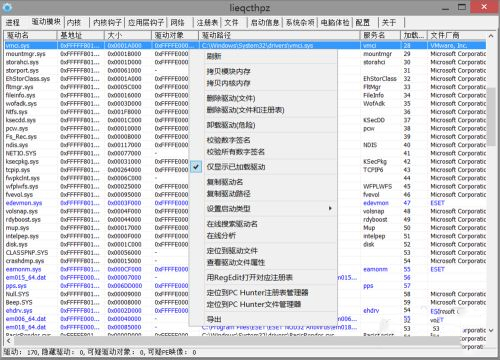Click the app icon in the title bar
This screenshot has height=360, width=500.
click(x=7, y=7)
